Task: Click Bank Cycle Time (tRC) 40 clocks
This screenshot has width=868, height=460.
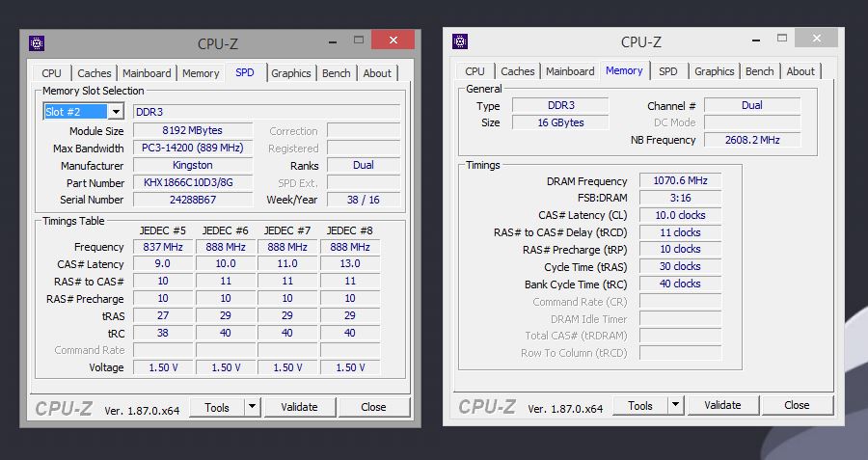Action: point(680,284)
